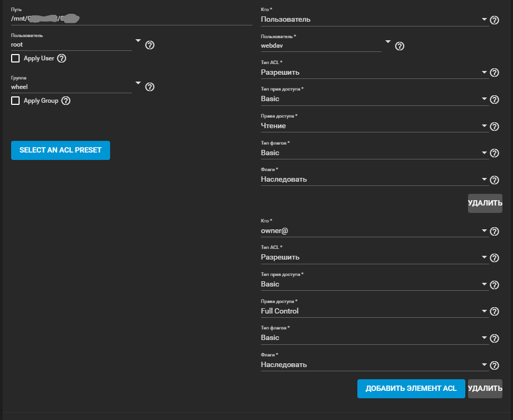Screen dimensions: 513x420
Task: Open help icon beside webdav user field
Action: point(400,46)
